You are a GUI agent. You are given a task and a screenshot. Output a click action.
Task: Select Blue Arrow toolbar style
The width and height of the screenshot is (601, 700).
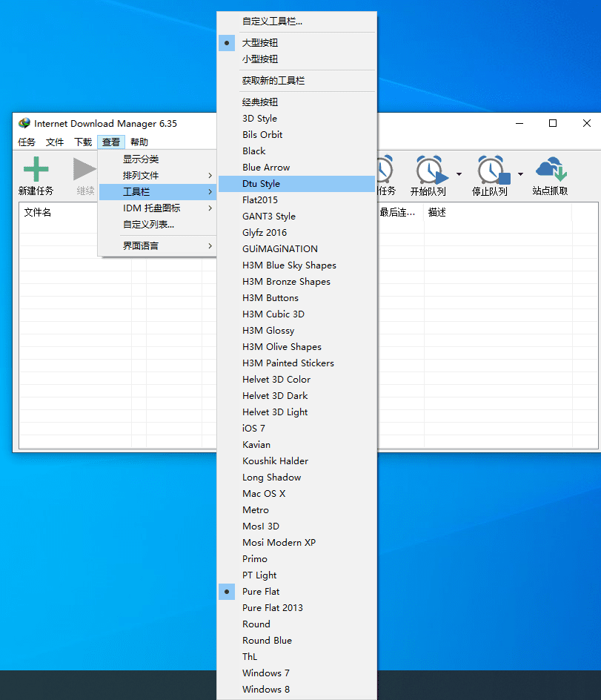pos(296,168)
